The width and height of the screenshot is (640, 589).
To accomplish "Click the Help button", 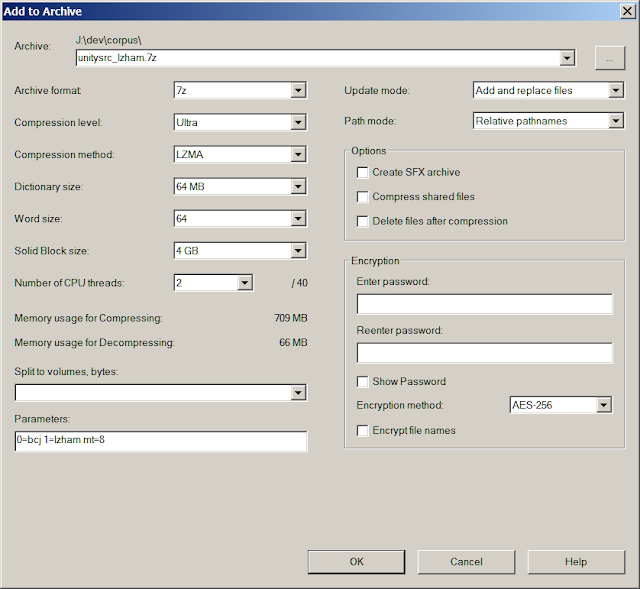I will tap(576, 562).
